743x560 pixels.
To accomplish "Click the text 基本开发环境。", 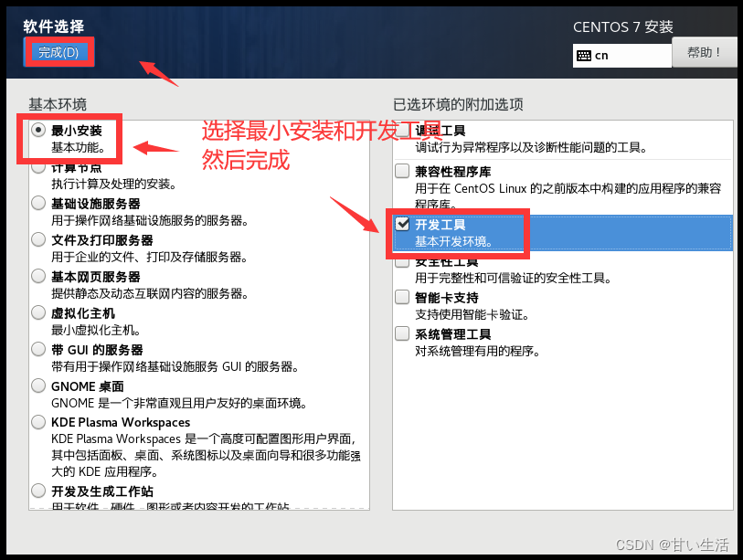I will (454, 241).
